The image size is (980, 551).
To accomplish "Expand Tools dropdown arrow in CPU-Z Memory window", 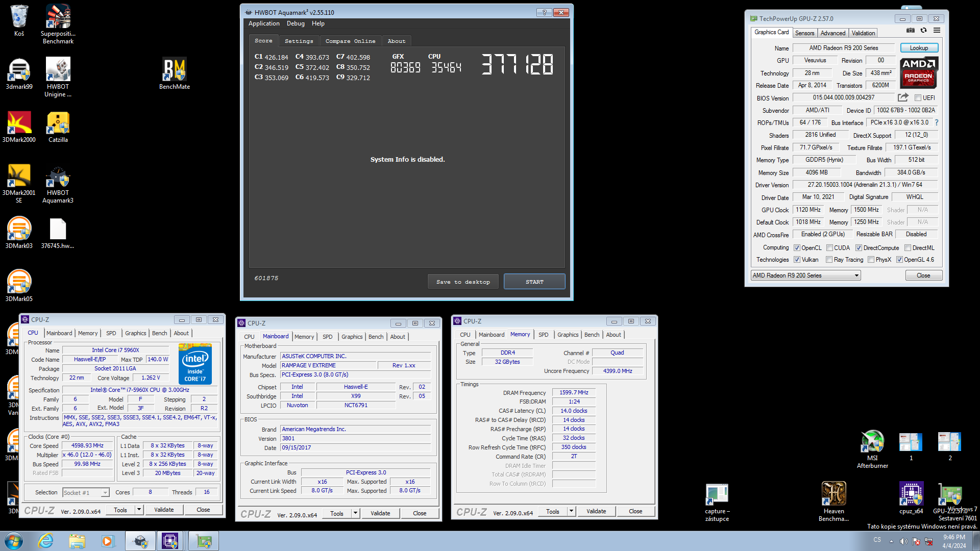I will click(571, 511).
